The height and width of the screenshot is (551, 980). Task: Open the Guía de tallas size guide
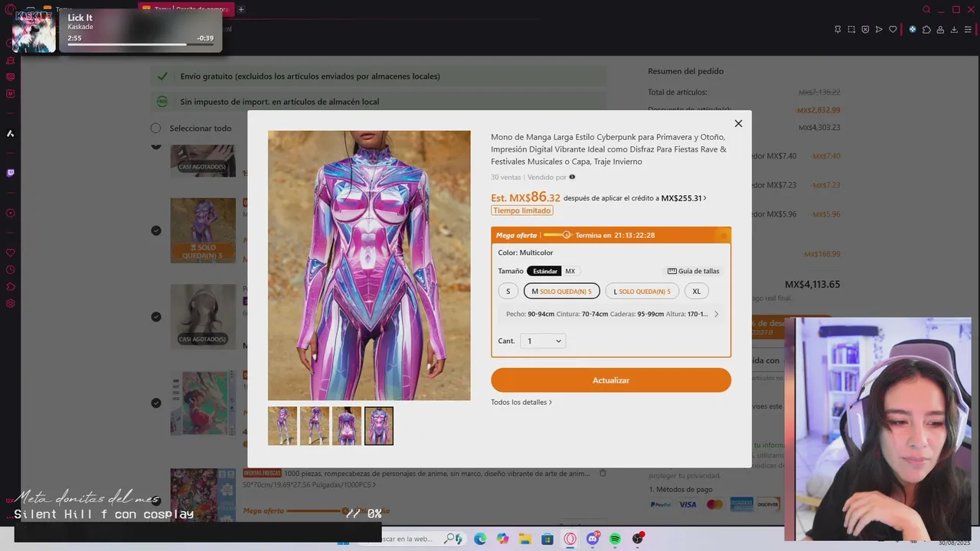pyautogui.click(x=694, y=271)
